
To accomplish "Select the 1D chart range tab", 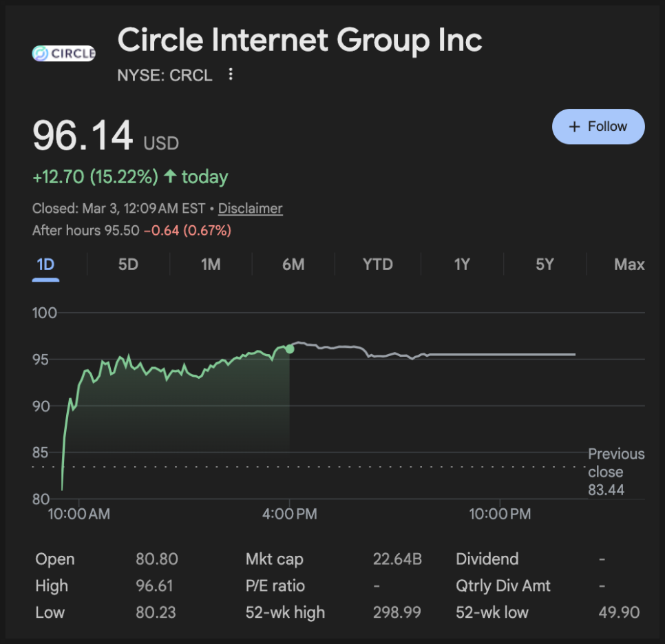I will click(x=45, y=264).
